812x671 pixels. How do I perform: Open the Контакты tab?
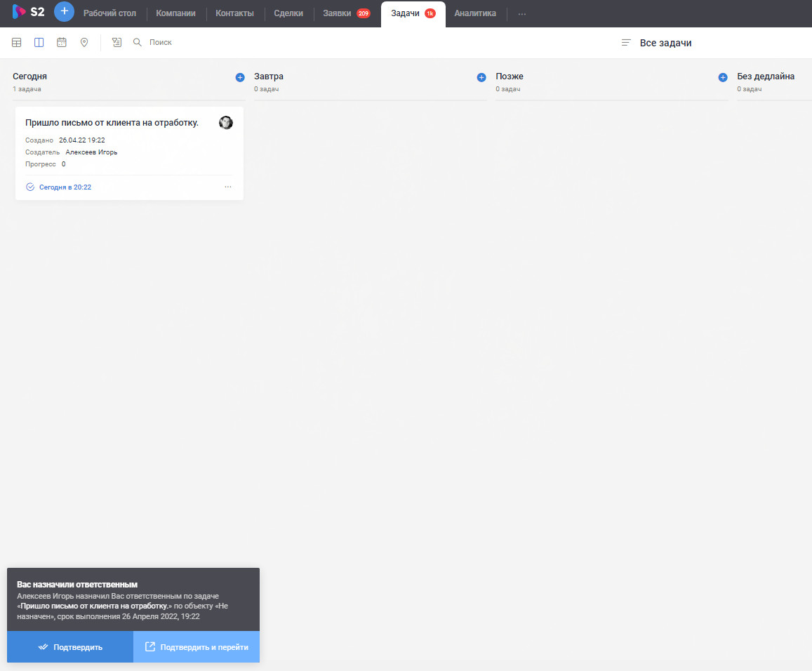234,13
